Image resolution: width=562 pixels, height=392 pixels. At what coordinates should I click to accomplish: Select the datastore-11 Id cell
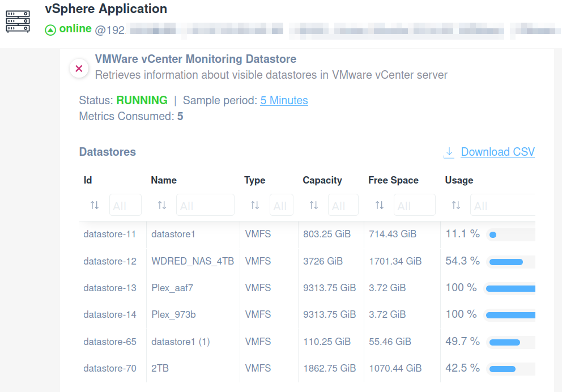tap(110, 235)
